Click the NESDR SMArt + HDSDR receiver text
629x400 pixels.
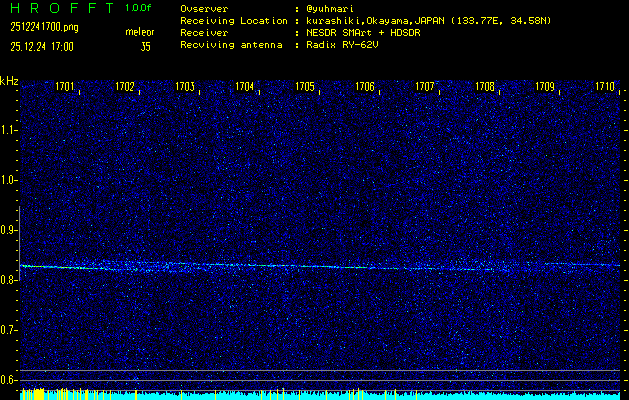point(364,32)
